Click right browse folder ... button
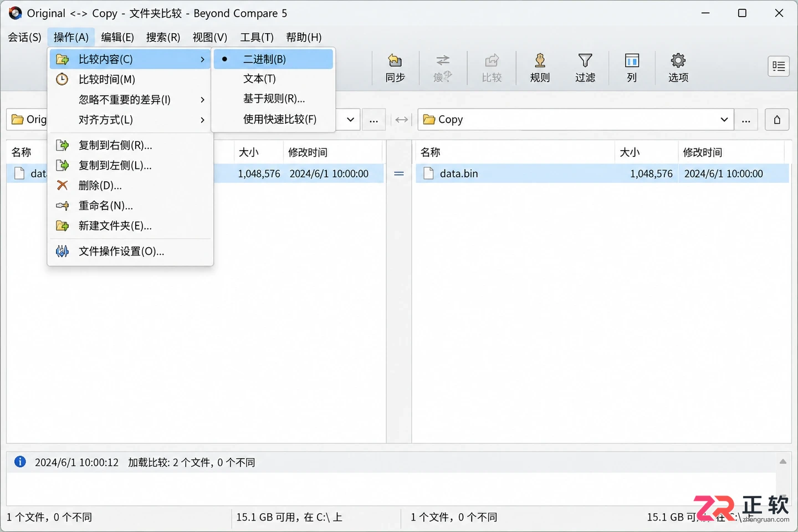 coord(746,120)
